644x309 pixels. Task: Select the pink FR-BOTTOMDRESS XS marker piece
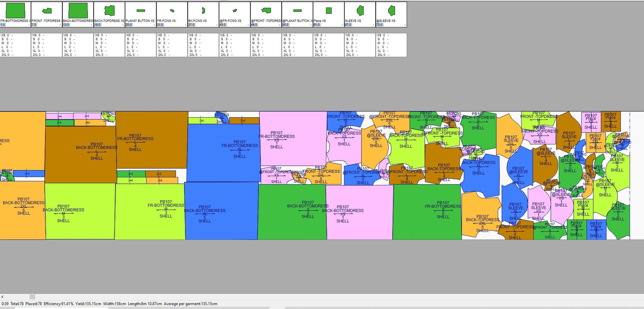[293, 138]
